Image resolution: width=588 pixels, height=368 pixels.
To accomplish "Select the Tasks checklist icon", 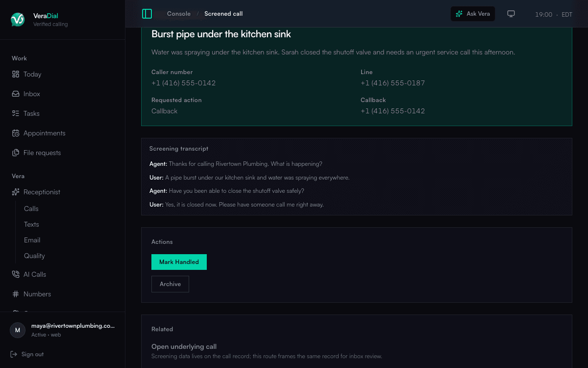I will point(16,113).
